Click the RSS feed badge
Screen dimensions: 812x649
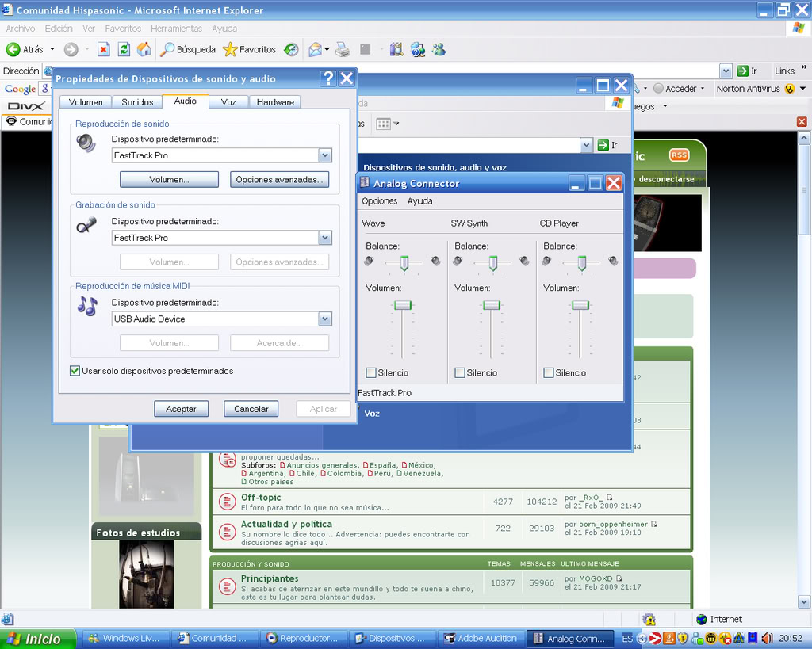point(679,155)
